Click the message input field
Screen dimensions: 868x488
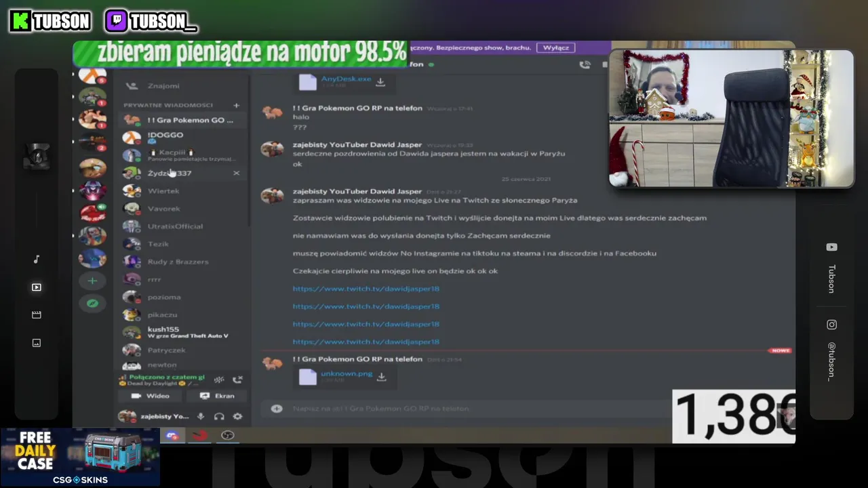tap(468, 409)
